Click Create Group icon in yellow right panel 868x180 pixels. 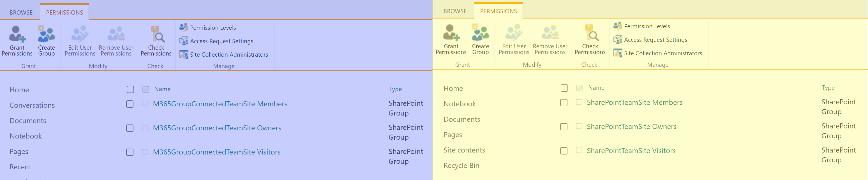point(480,33)
